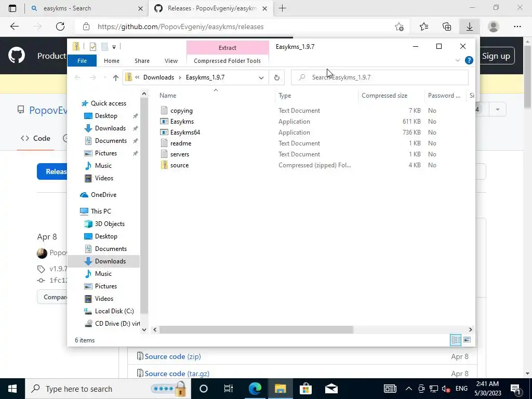Viewport: 532px width, 399px height.
Task: Open Edge Favorites star list icon
Action: click(x=424, y=26)
